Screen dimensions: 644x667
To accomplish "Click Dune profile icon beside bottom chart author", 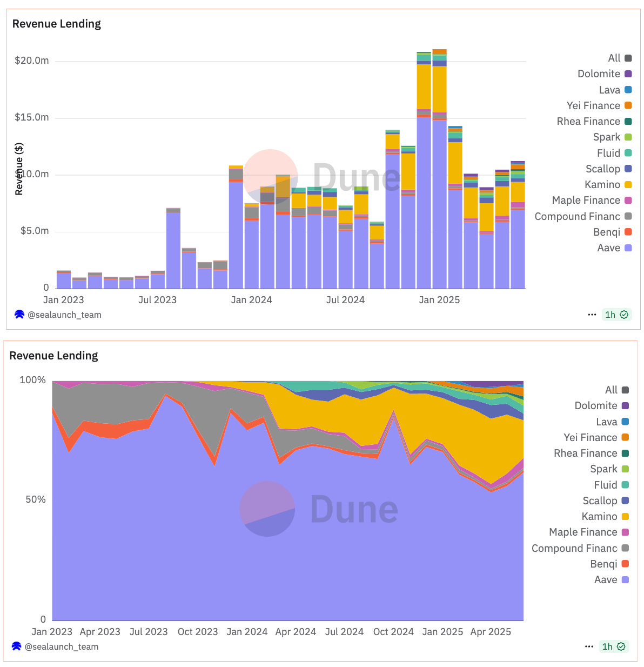I will 16,646.
